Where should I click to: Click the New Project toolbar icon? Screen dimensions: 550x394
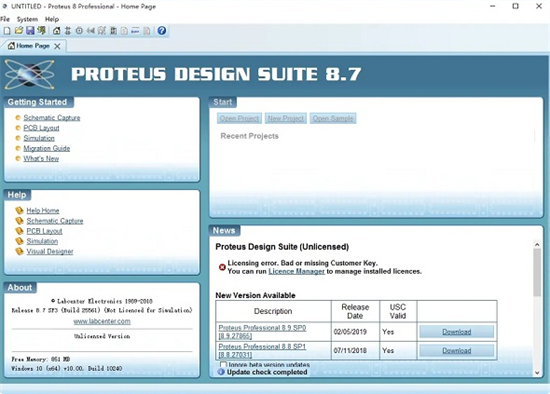7,31
